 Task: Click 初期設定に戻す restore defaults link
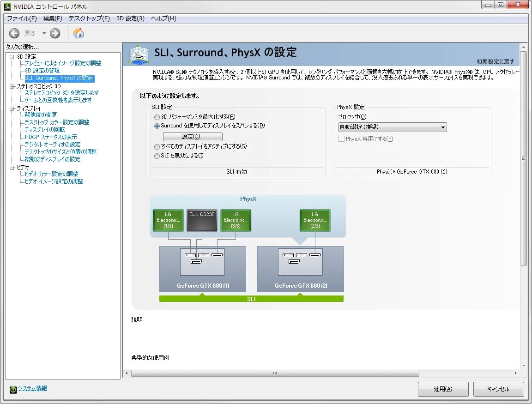496,61
